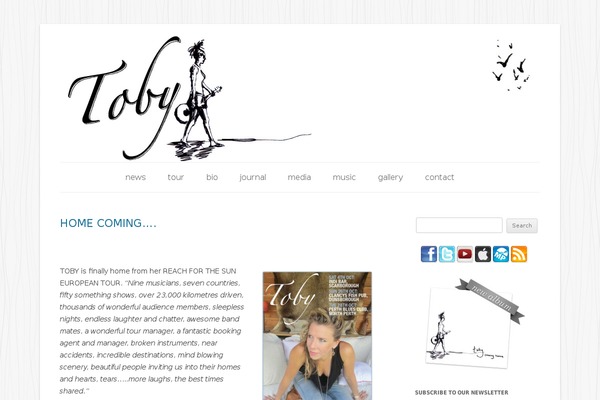Open the YouTube social icon
Image resolution: width=600 pixels, height=400 pixels.
point(465,254)
